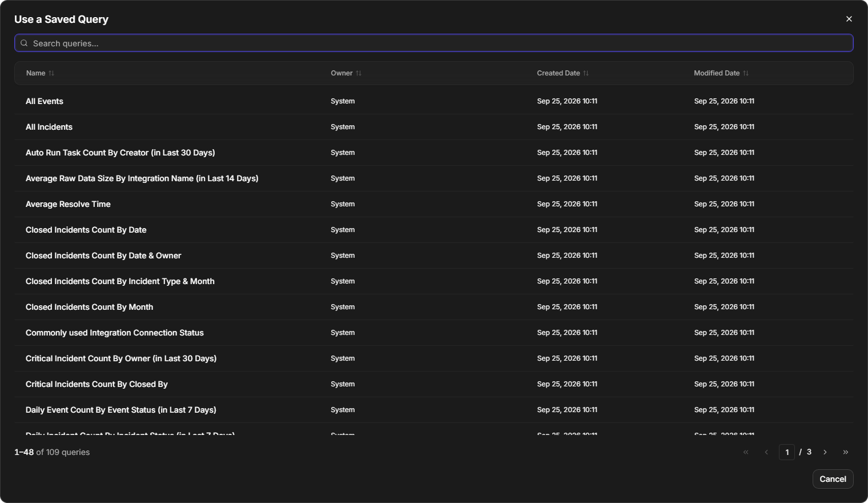868x503 pixels.
Task: Click the Name column header
Action: pyautogui.click(x=35, y=73)
